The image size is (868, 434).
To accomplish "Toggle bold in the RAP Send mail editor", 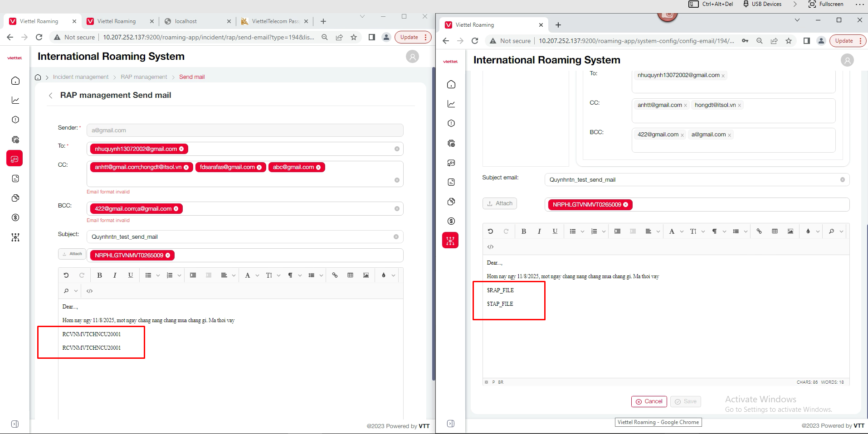I will (x=100, y=275).
